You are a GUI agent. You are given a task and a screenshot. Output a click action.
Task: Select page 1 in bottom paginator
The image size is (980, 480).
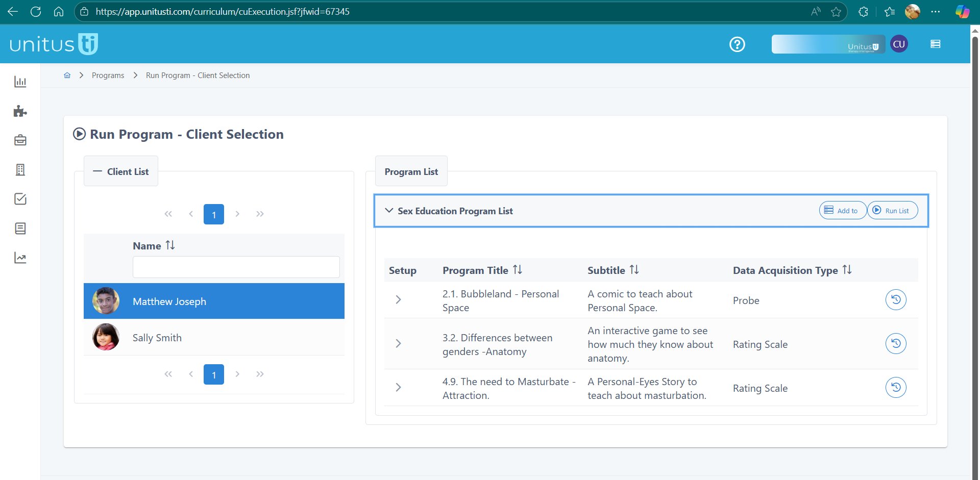[x=214, y=374]
